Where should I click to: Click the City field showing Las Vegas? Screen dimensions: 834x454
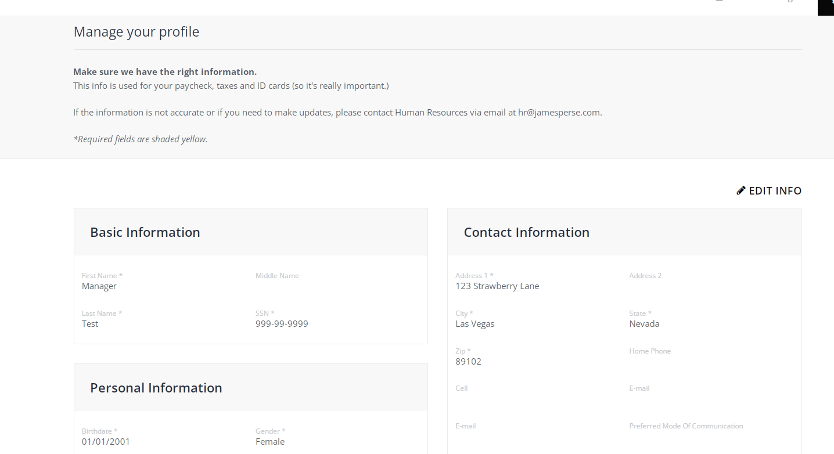[475, 324]
